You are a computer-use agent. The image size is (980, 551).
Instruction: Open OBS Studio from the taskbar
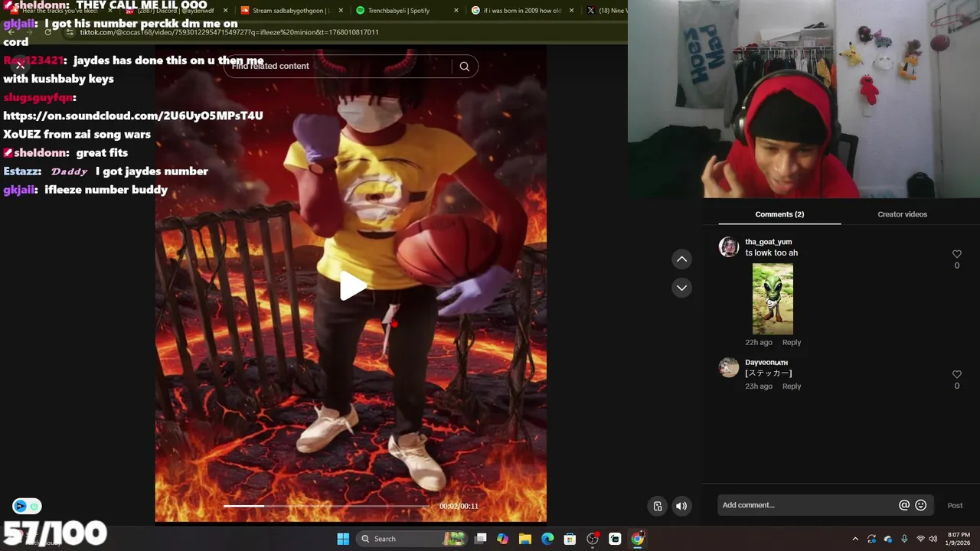pos(593,539)
